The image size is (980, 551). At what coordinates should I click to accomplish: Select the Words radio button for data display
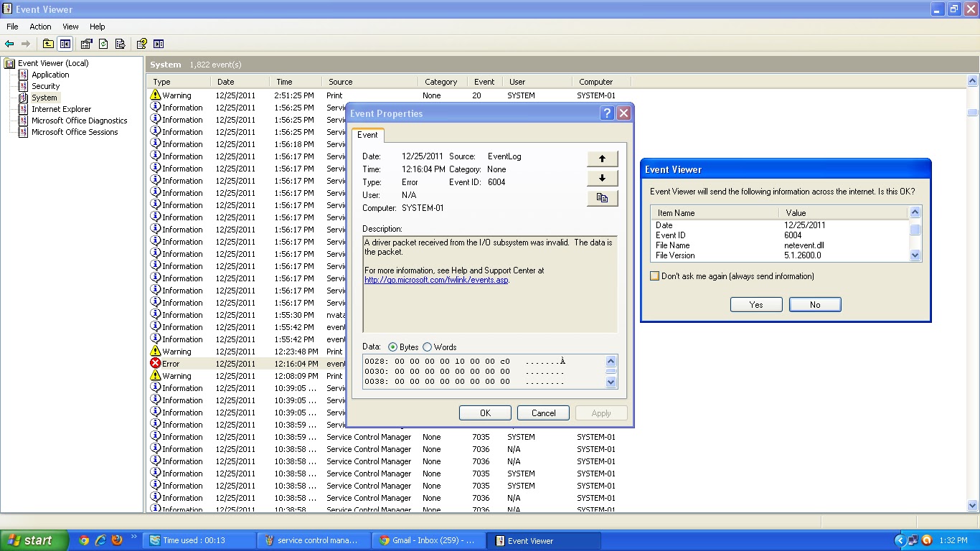tap(427, 347)
